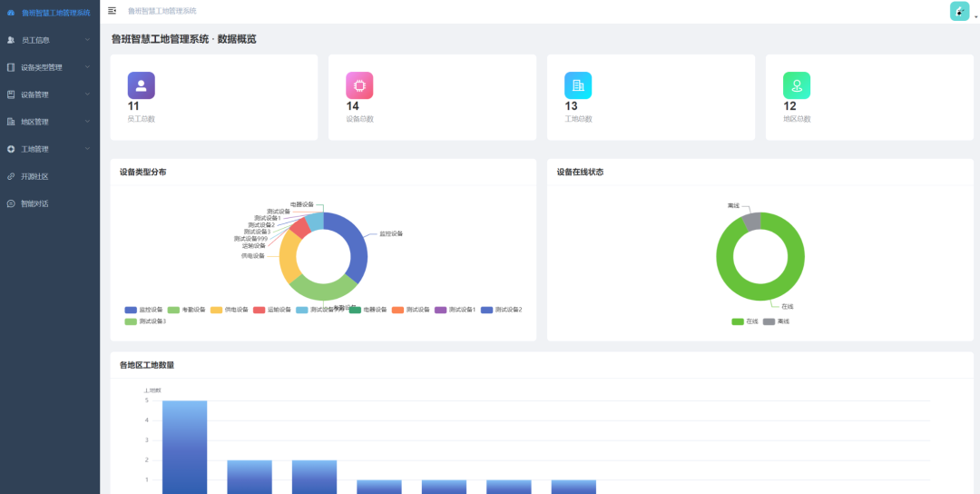Click the 员工信息 people icon
The width and height of the screenshot is (980, 494).
(x=11, y=40)
